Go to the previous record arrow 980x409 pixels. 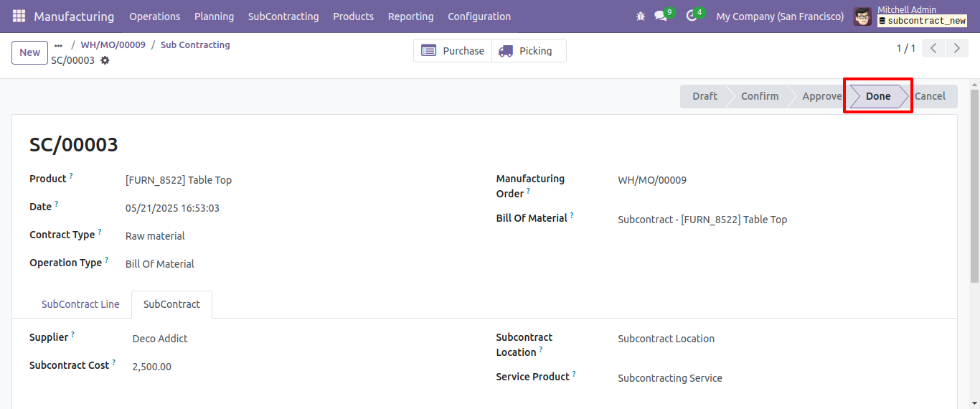click(933, 48)
